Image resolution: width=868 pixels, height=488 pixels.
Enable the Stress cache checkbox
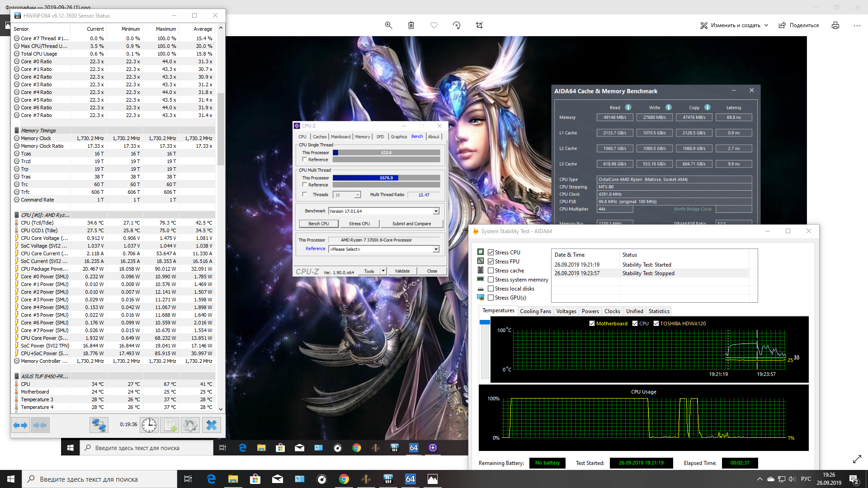coord(491,271)
